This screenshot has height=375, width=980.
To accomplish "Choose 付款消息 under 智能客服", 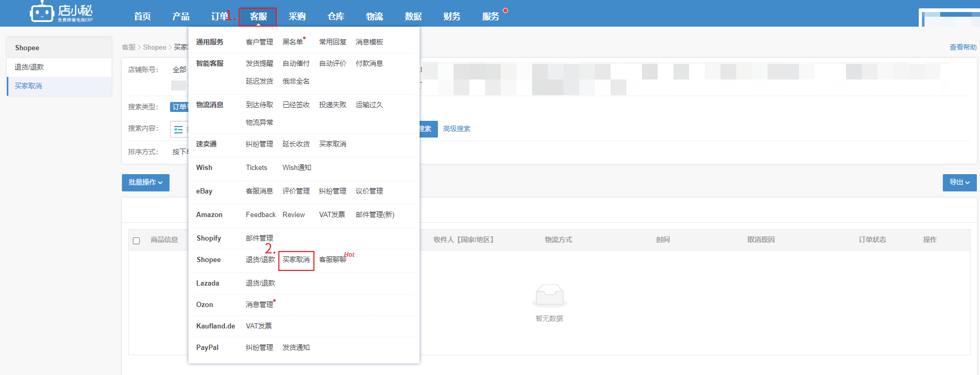I will pos(369,63).
